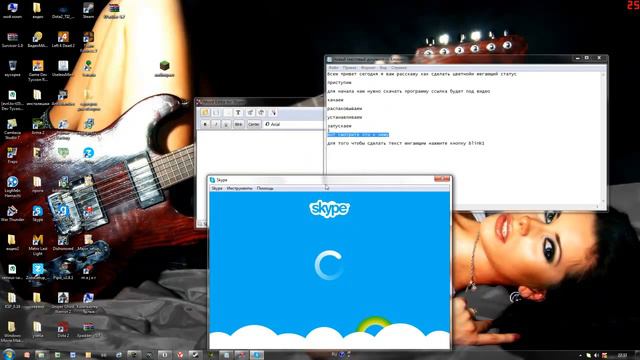This screenshot has height=360, width=640.
Task: Click the 'приступим' line in Notepad
Action: click(x=339, y=83)
